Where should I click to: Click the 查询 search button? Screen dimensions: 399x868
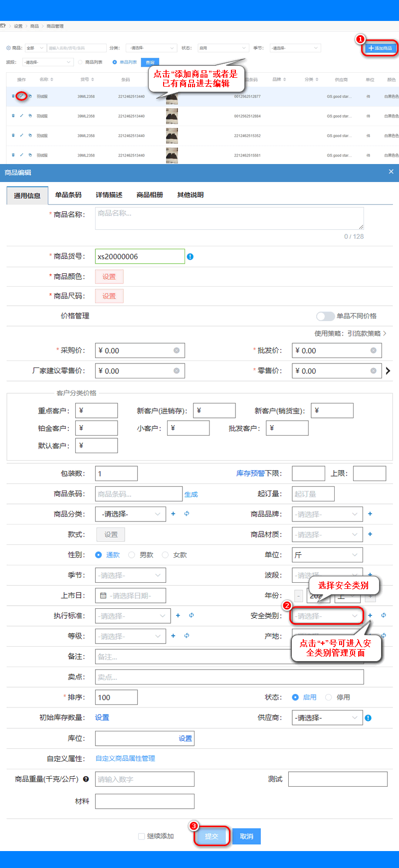point(150,62)
